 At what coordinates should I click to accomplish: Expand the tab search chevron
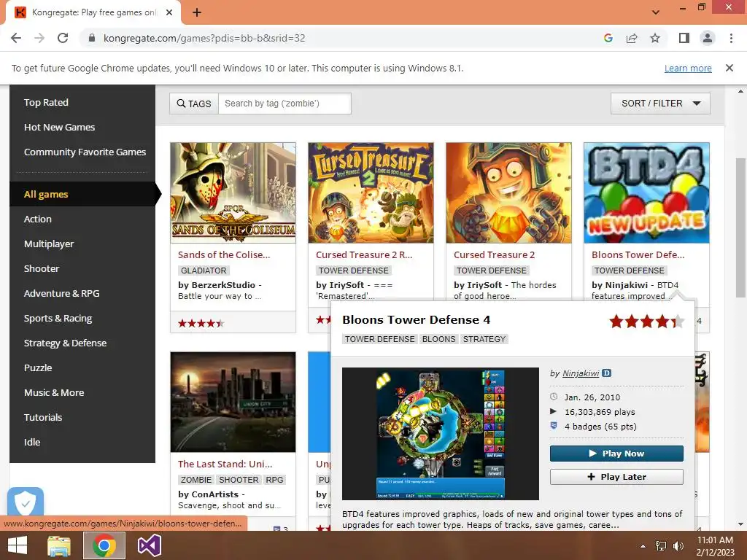tap(656, 12)
